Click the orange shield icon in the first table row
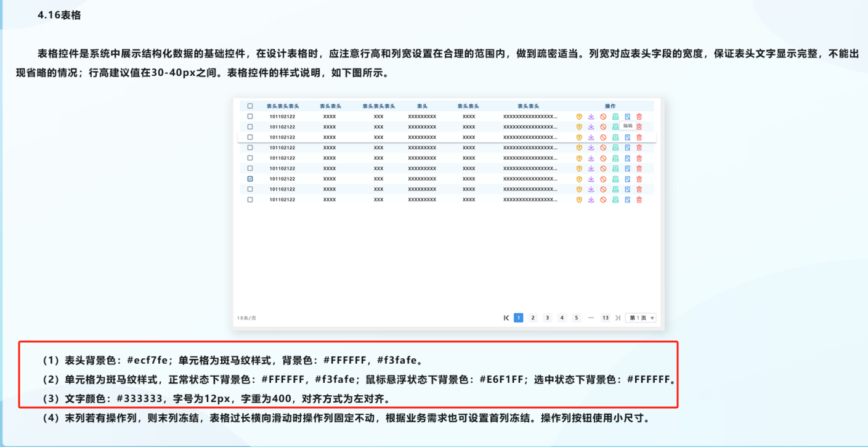 (x=579, y=117)
